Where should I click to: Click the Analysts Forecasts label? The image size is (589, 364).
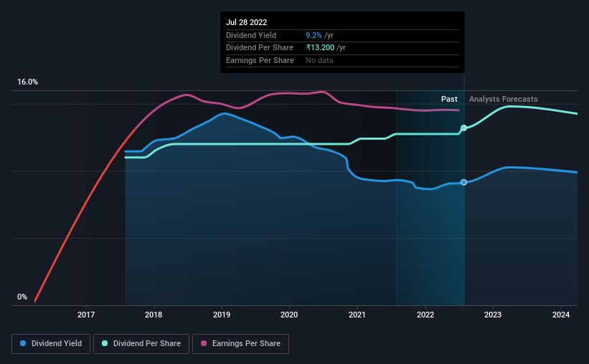point(504,99)
